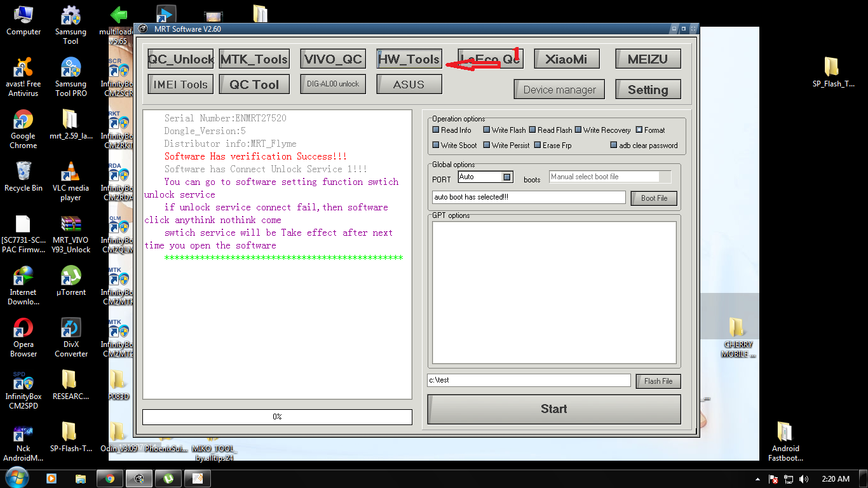Switch to VIVO_QC section
The width and height of the screenshot is (868, 488).
pos(333,59)
